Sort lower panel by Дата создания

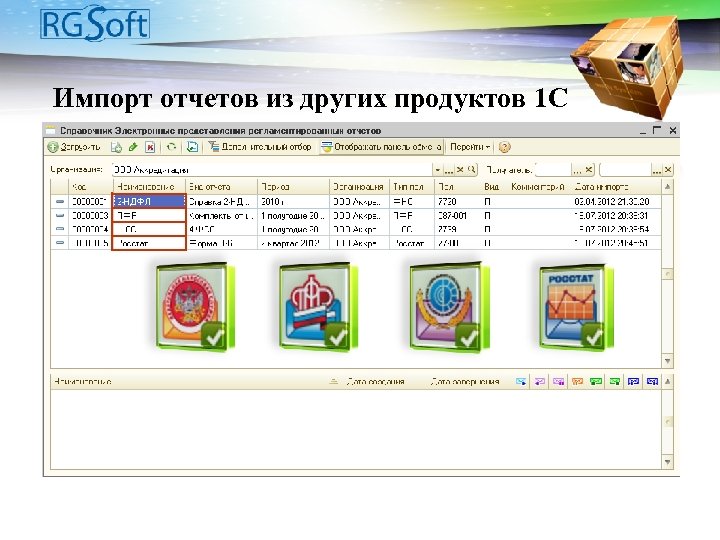coord(376,381)
